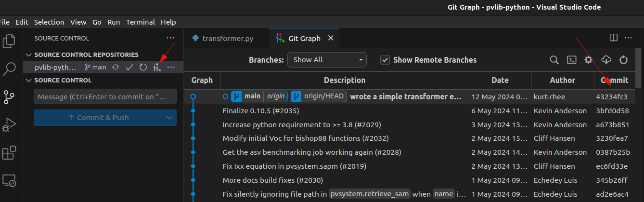The image size is (644, 202).
Task: Select commit 'Fix silently ignoring file path'
Action: tap(345, 194)
